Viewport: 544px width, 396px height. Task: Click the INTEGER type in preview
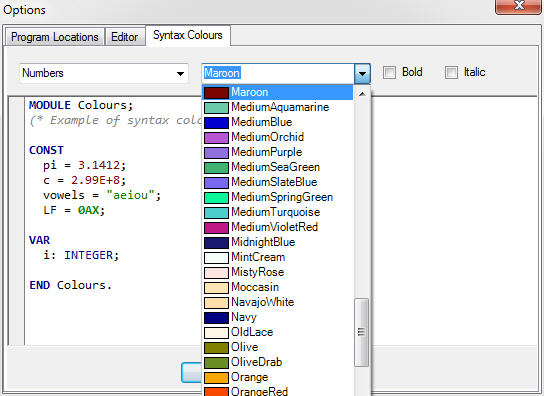[88, 255]
